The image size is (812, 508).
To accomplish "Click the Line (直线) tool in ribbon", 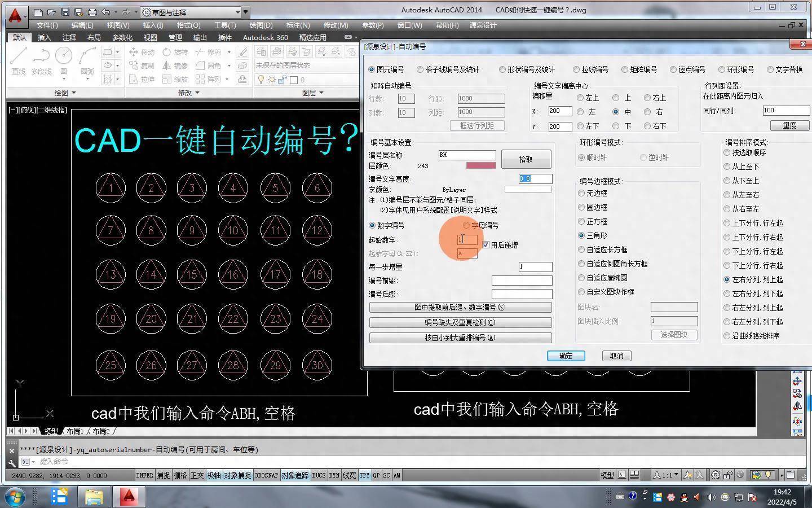I will pyautogui.click(x=19, y=61).
